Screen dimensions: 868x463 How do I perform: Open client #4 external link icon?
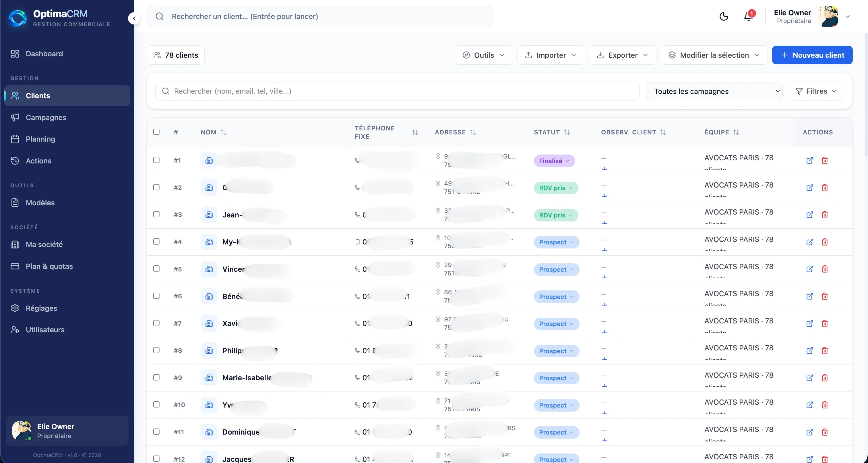pos(810,242)
